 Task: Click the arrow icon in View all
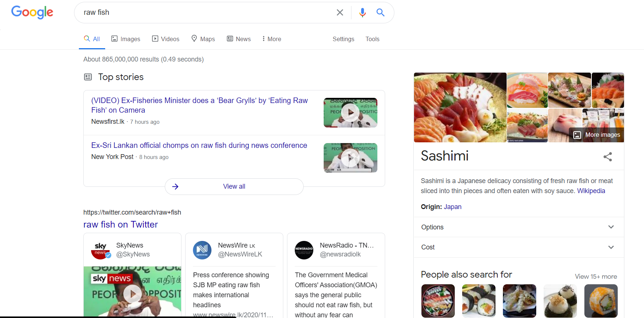point(176,186)
